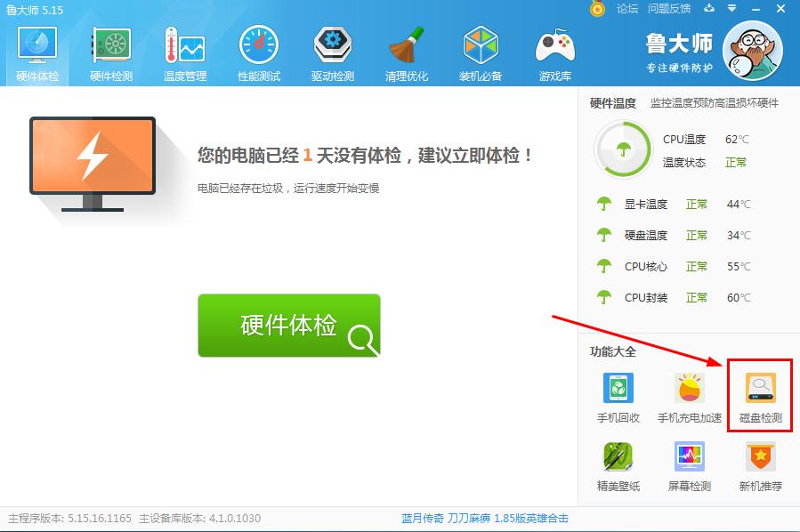Click the 硬盘温度 34℃ value

pos(739,236)
